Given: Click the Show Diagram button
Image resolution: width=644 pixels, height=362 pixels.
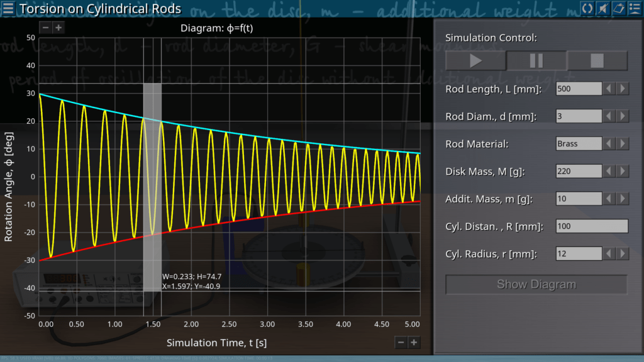Looking at the screenshot, I should pos(536,284).
